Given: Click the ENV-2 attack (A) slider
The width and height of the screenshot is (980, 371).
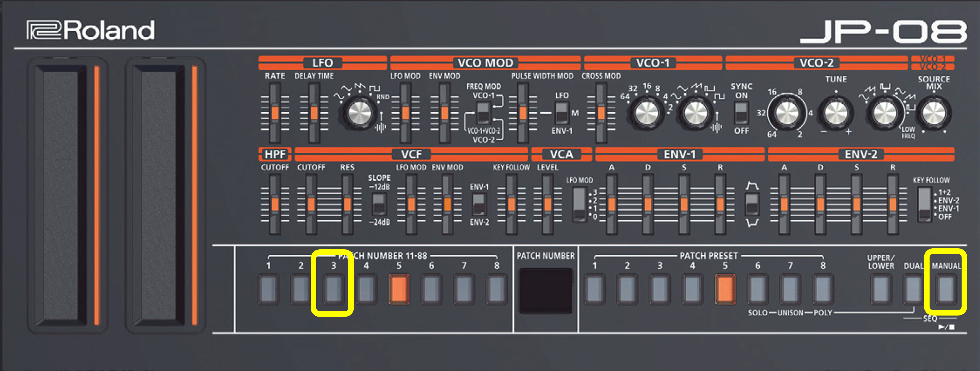Looking at the screenshot, I should point(784,205).
